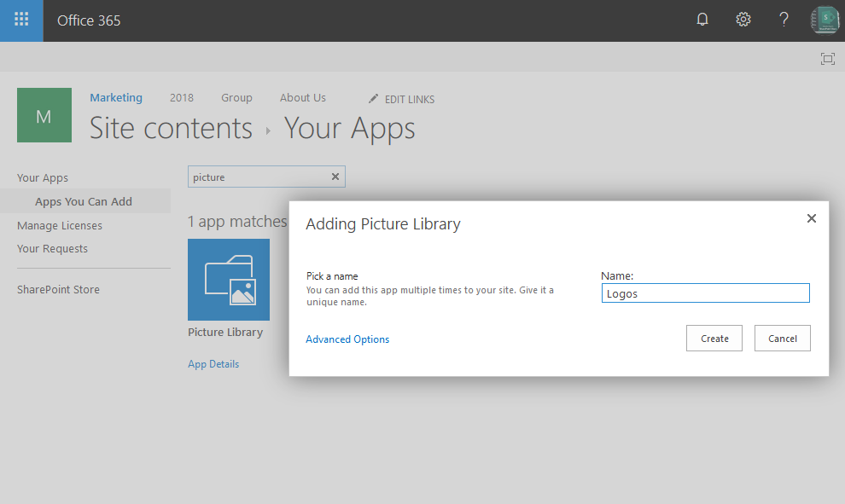The height and width of the screenshot is (504, 845).
Task: Select Manage Licenses in the sidebar
Action: click(59, 225)
